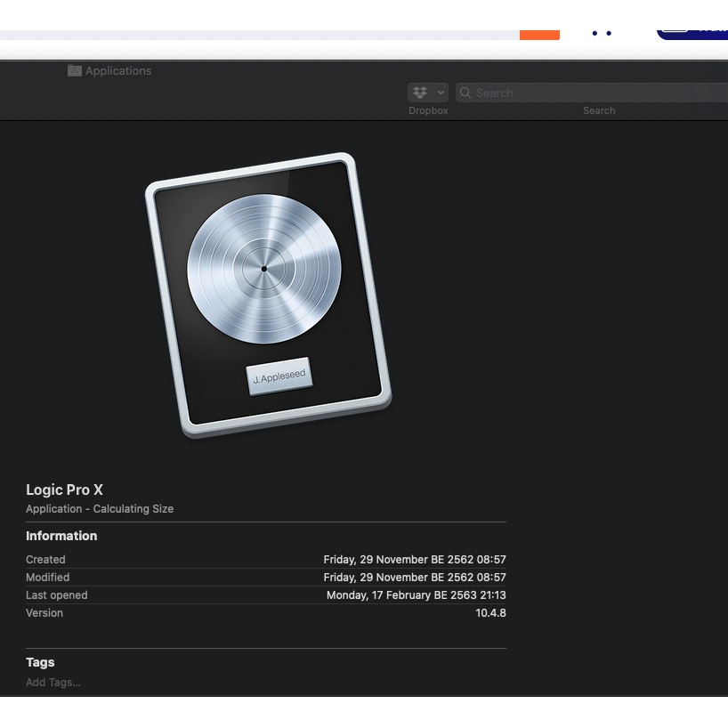This screenshot has height=728, width=728.
Task: Select the Applications breadcrumb label
Action: [118, 70]
